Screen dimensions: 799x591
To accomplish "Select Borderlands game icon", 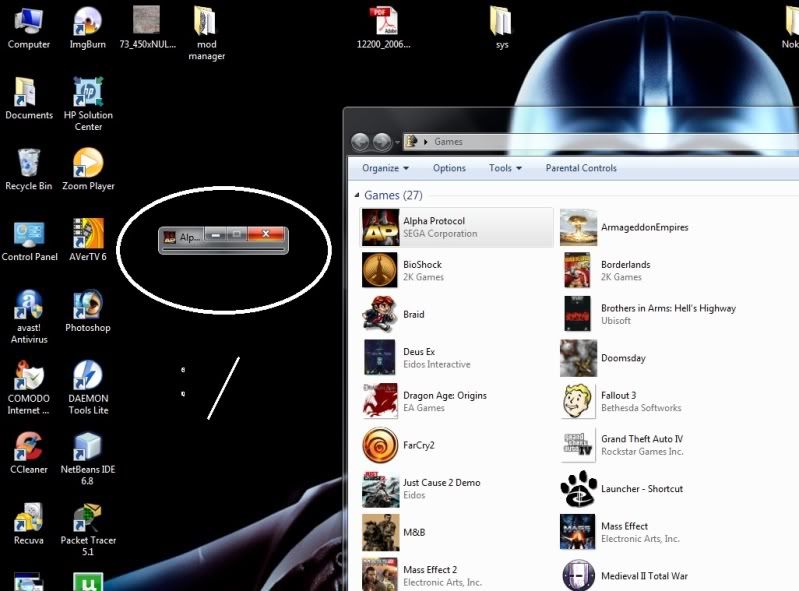I will 577,271.
